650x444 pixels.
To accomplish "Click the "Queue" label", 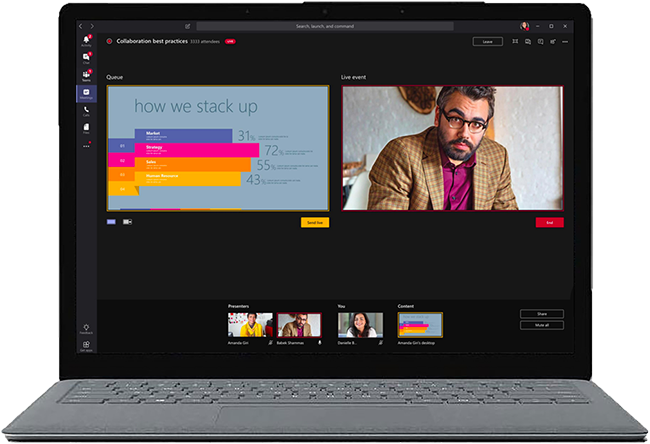I will (114, 77).
